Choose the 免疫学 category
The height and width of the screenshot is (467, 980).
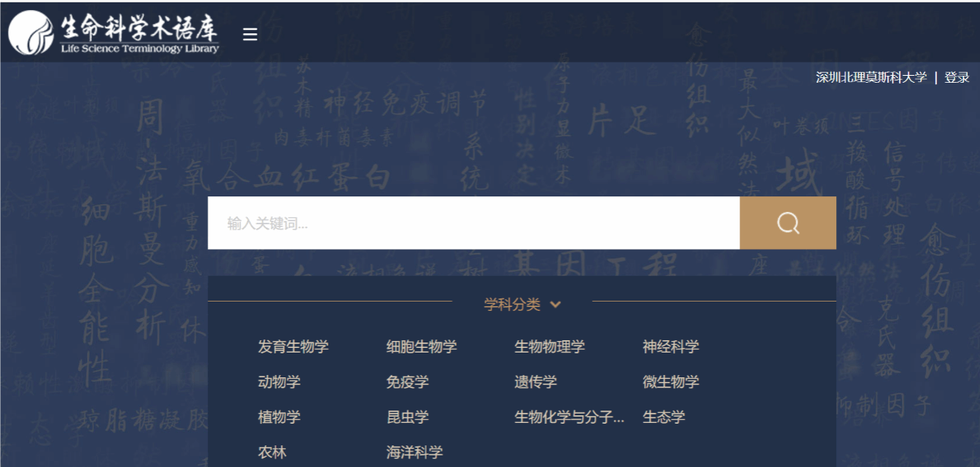coord(407,382)
